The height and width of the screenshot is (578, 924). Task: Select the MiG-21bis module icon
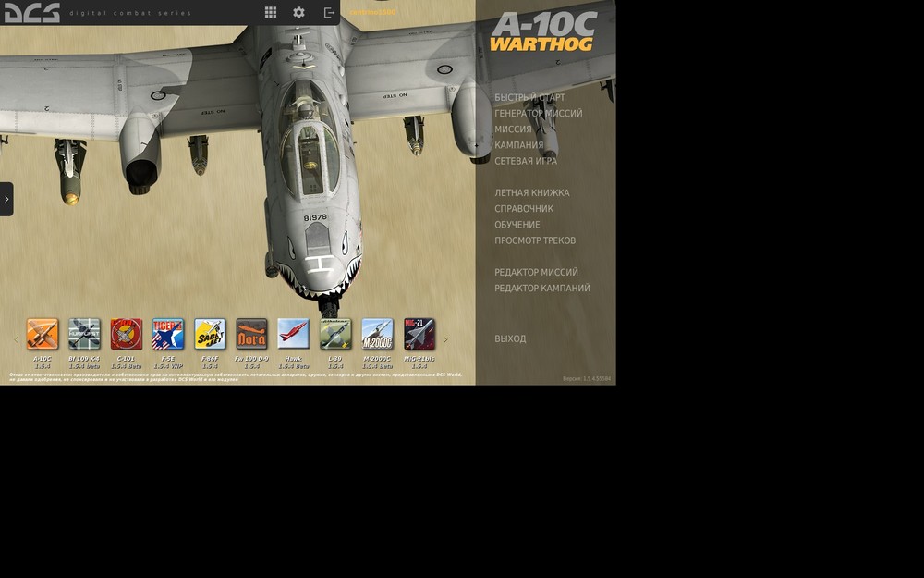tap(419, 334)
